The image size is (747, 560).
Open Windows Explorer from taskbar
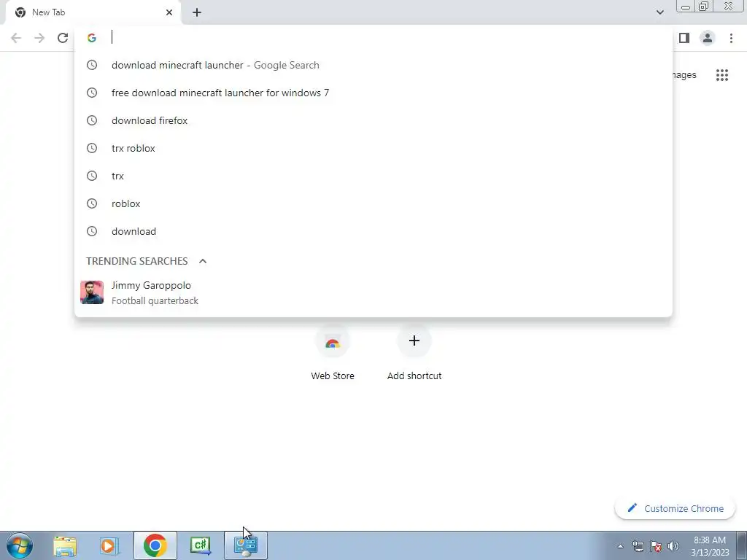[x=65, y=545]
